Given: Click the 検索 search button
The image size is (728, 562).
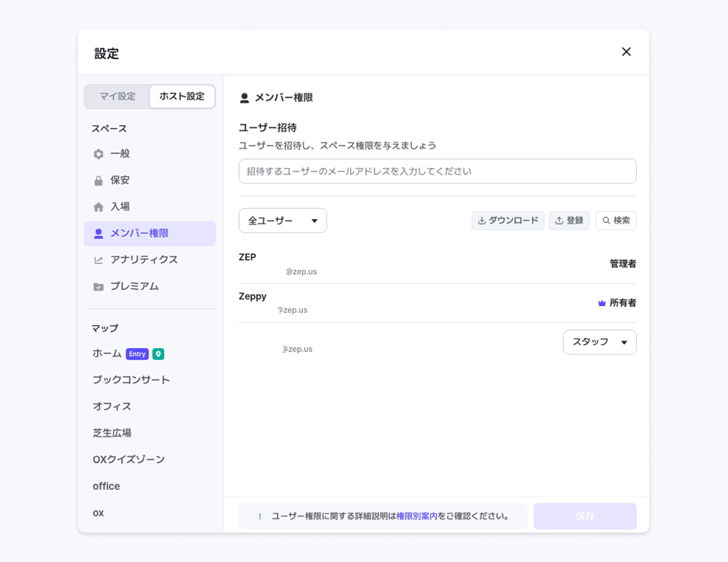Looking at the screenshot, I should [615, 221].
